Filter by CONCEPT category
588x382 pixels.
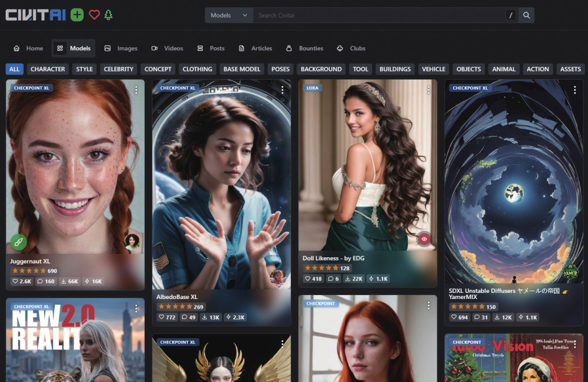coord(158,69)
